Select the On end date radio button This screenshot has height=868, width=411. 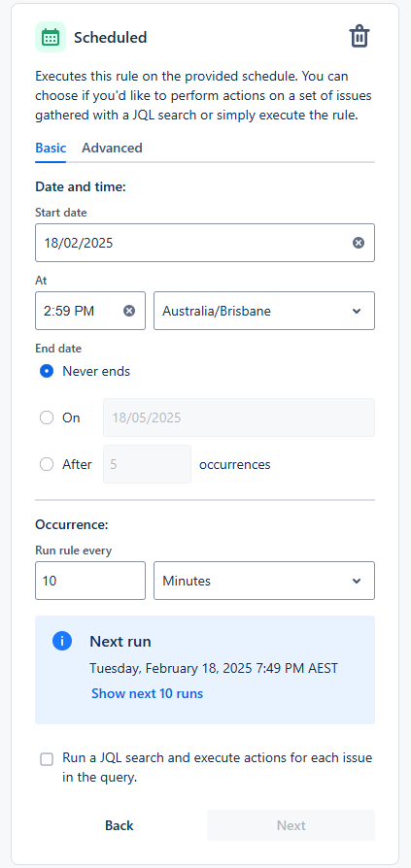47,417
